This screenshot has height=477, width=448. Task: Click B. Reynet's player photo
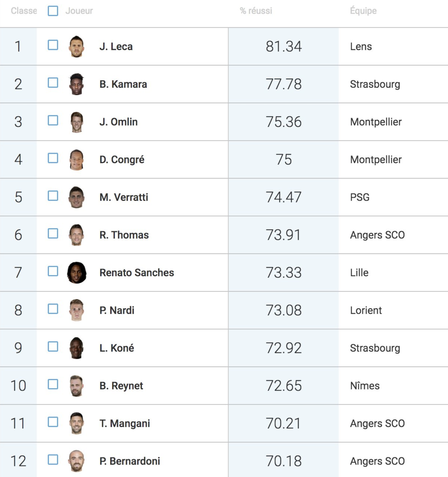(x=76, y=386)
